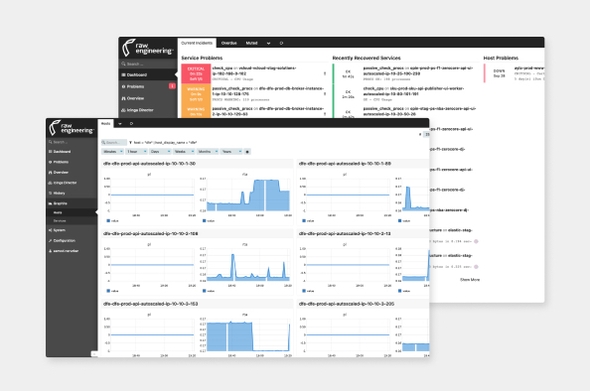Click the Raw Engineering logo in the back Dashboard window
The width and height of the screenshot is (590, 392).
click(x=148, y=47)
